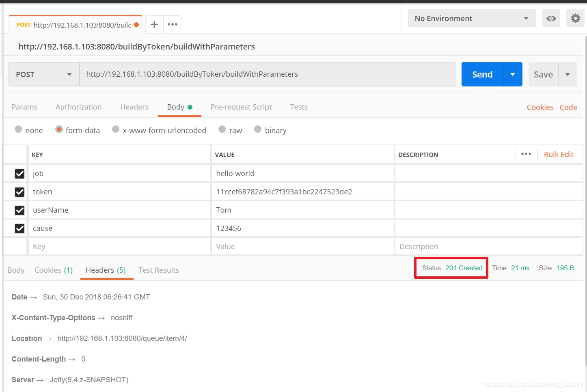Click the column options three-dot icon

(x=526, y=154)
